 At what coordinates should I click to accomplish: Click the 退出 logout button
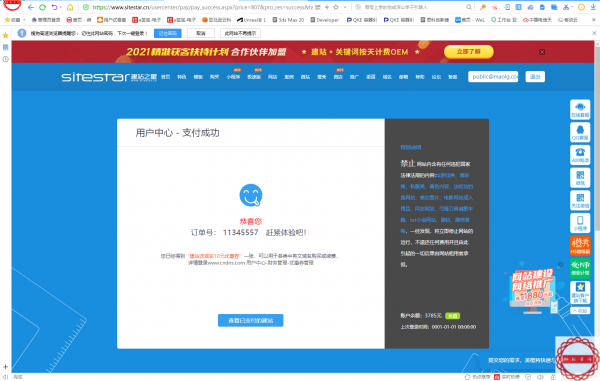pyautogui.click(x=535, y=77)
